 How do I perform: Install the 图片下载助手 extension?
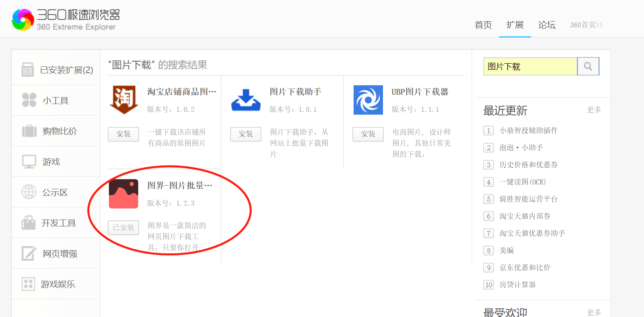pos(246,134)
